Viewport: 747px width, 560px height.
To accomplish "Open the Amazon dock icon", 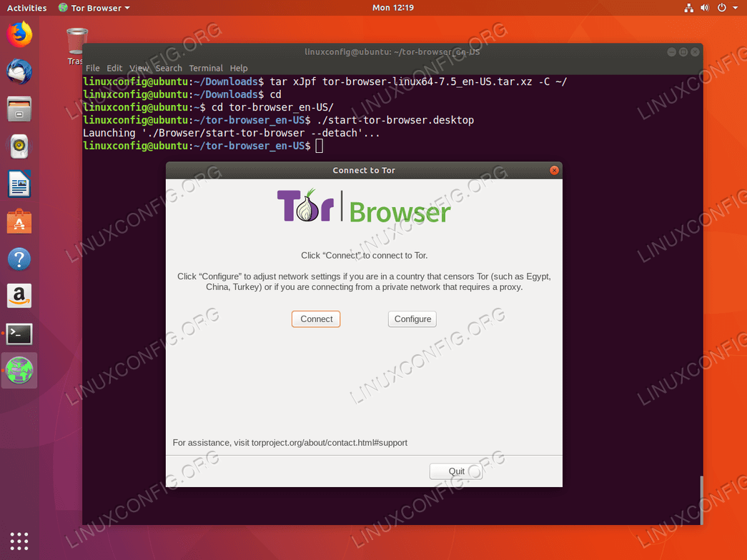I will (19, 296).
